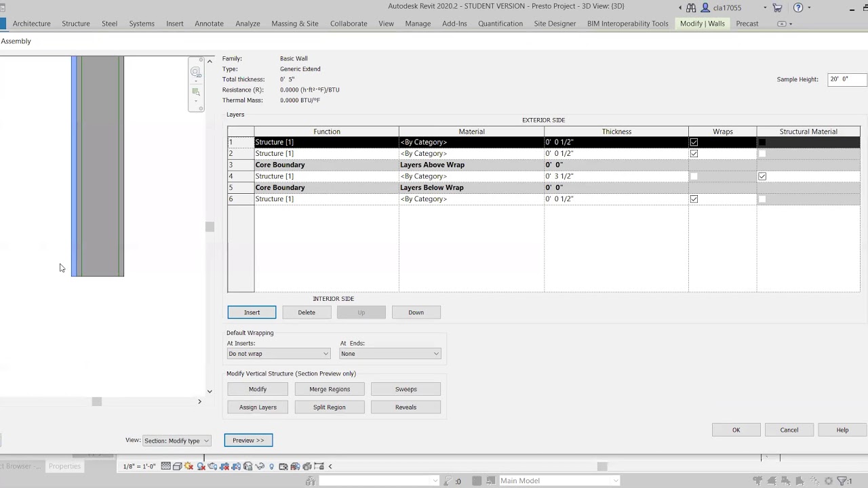Toggle Structural Material checkbox for row 1
Viewport: 868px width, 488px height.
[762, 142]
